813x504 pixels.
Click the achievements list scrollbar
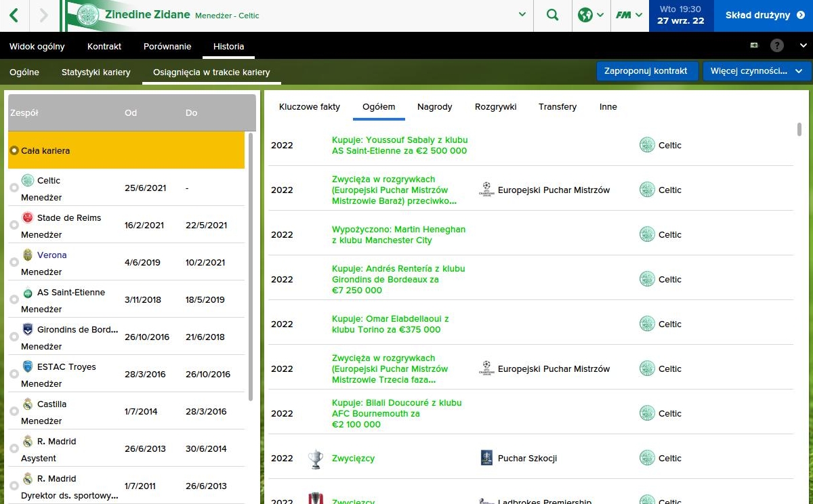(x=799, y=129)
